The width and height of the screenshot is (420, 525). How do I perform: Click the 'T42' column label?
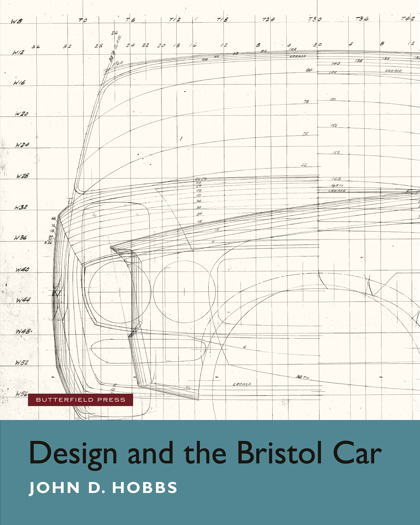tap(408, 18)
